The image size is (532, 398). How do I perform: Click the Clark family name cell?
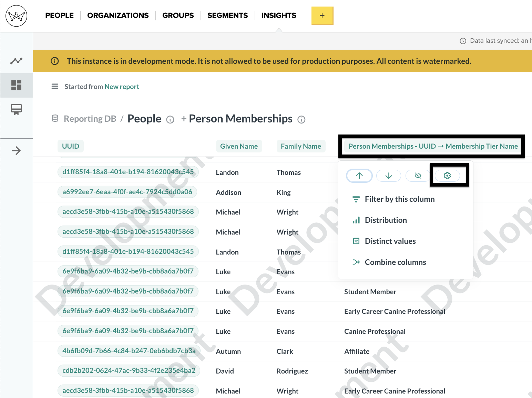pyautogui.click(x=285, y=351)
